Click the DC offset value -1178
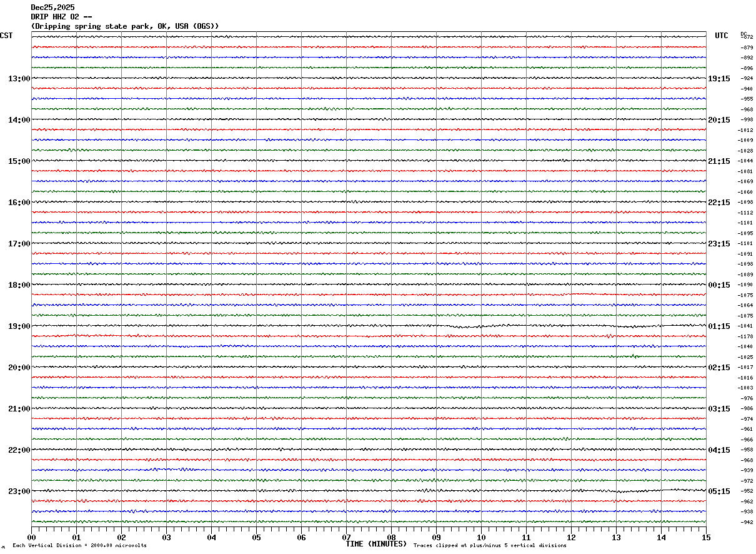Image resolution: width=756 pixels, height=554 pixels. pos(745,336)
